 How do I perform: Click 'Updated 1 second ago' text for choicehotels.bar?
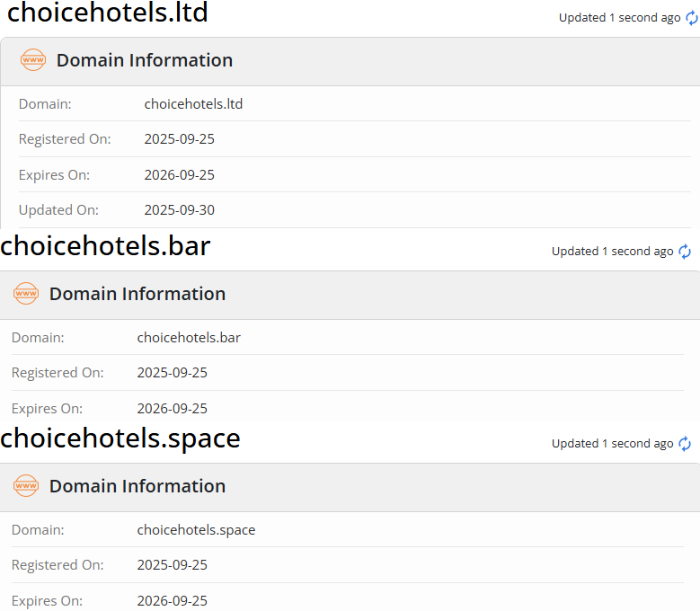613,252
